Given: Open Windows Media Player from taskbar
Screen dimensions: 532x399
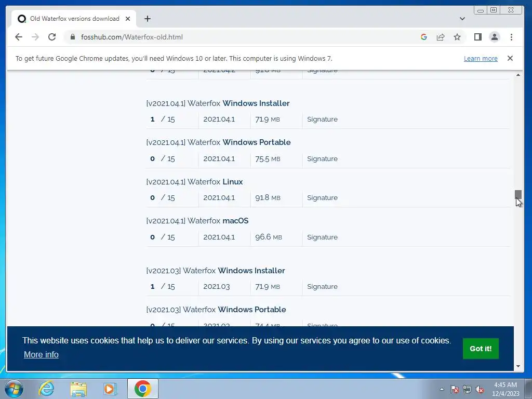Looking at the screenshot, I should tap(110, 389).
